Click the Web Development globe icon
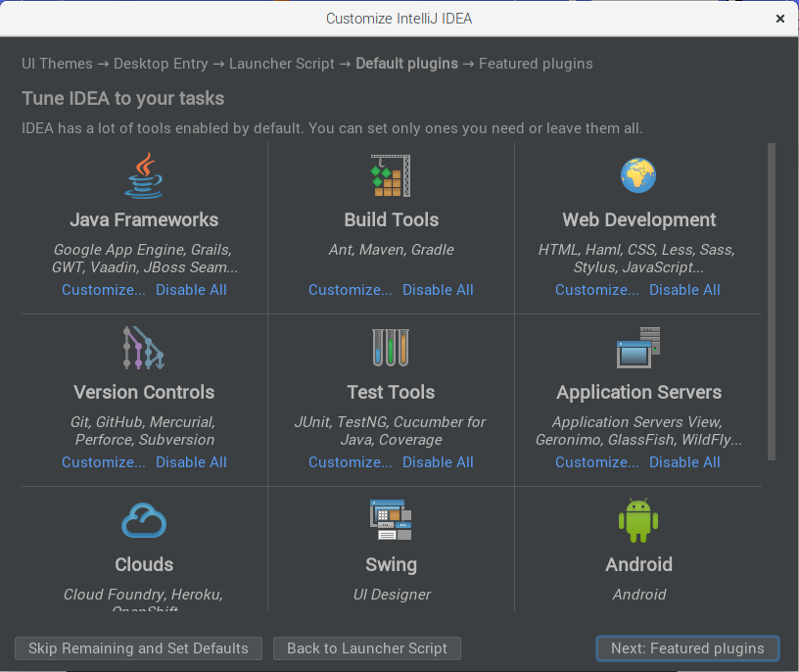The image size is (799, 672). coord(638,175)
